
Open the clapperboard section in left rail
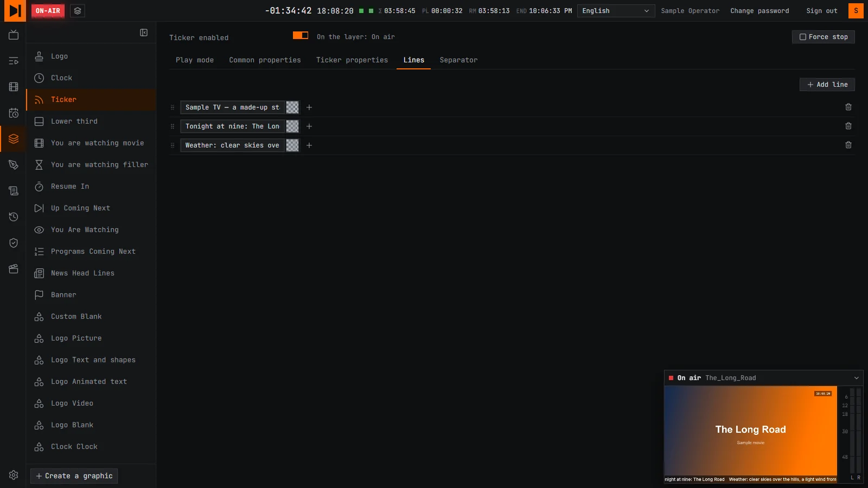point(14,269)
